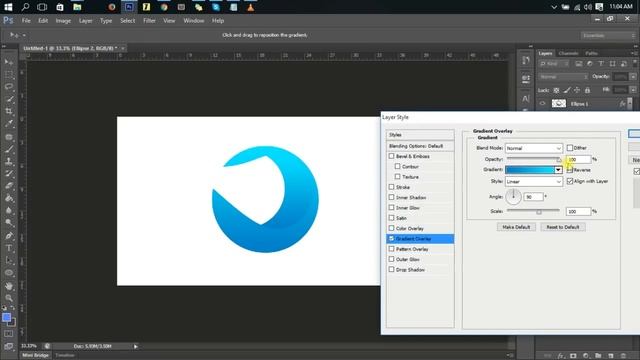The height and width of the screenshot is (360, 640).
Task: Switch to the Channels tab
Action: 569,53
